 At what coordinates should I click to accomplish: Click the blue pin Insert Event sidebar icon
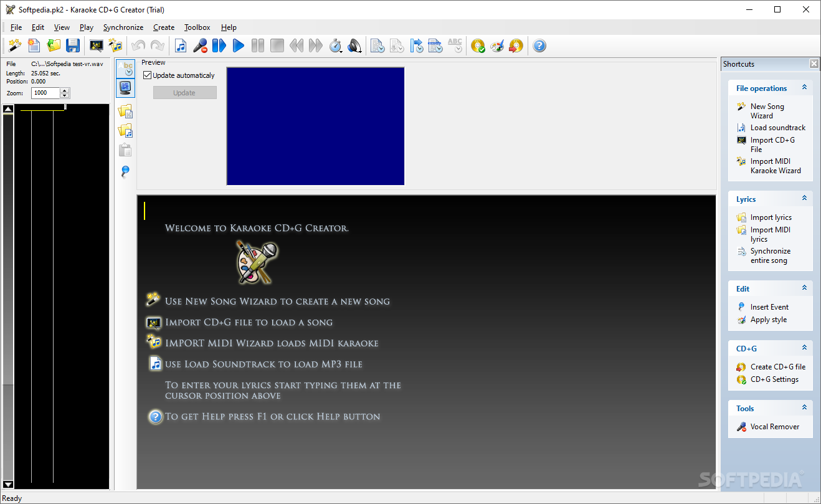coord(126,171)
